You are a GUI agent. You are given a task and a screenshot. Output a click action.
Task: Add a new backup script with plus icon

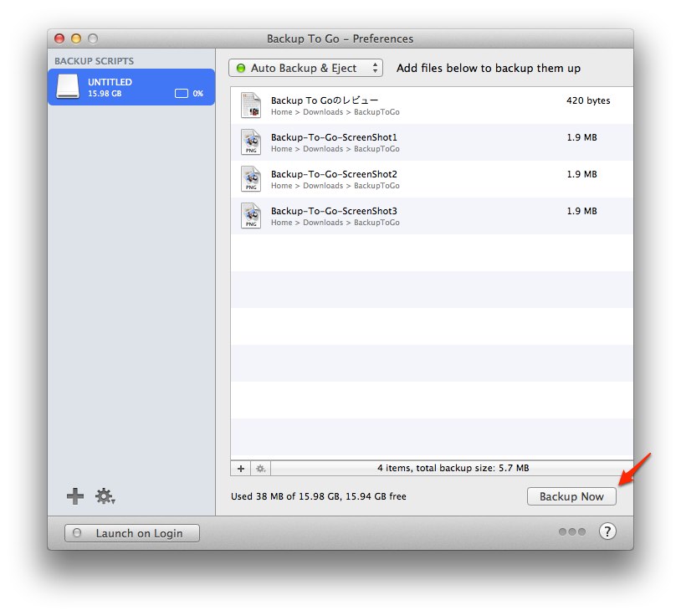(75, 495)
